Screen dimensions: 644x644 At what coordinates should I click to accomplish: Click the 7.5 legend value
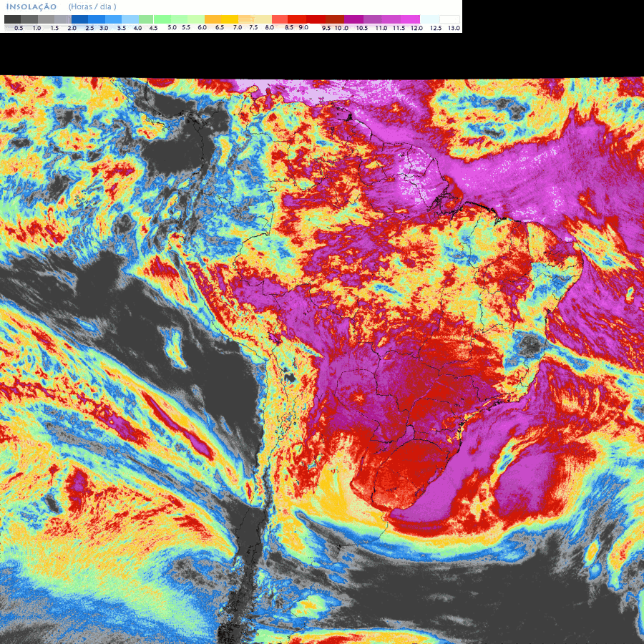[253, 27]
